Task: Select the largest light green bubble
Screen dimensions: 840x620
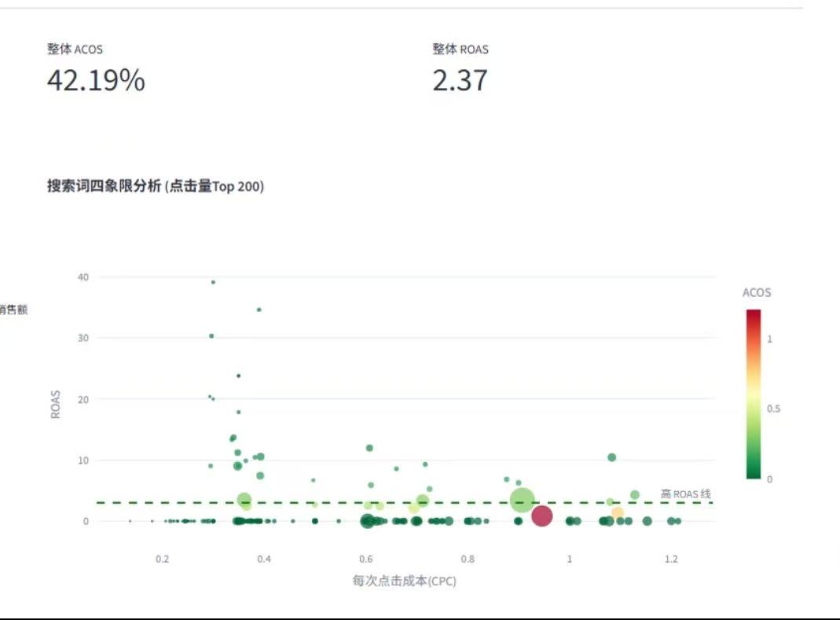Action: (x=523, y=499)
